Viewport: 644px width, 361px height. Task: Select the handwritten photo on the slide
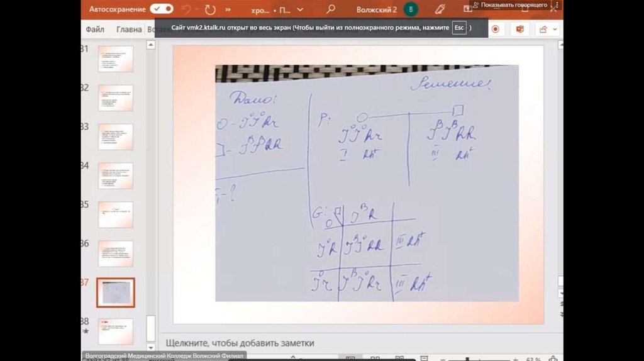pyautogui.click(x=367, y=183)
